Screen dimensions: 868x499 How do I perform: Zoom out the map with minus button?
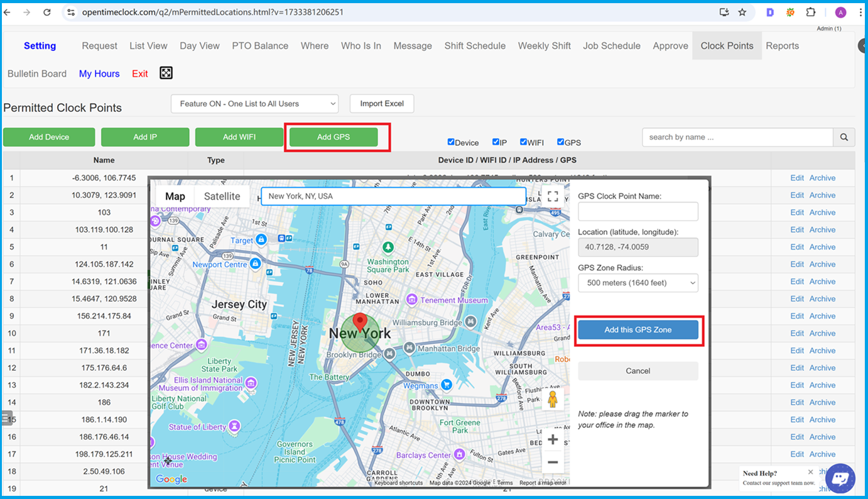[553, 462]
